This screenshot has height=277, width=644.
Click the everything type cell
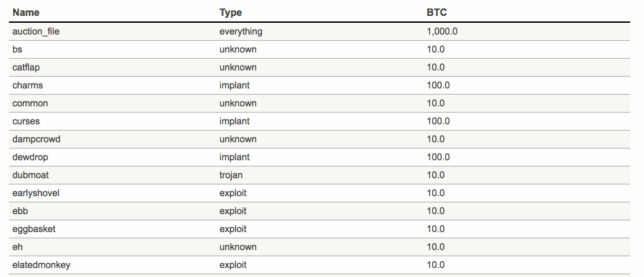tap(241, 31)
